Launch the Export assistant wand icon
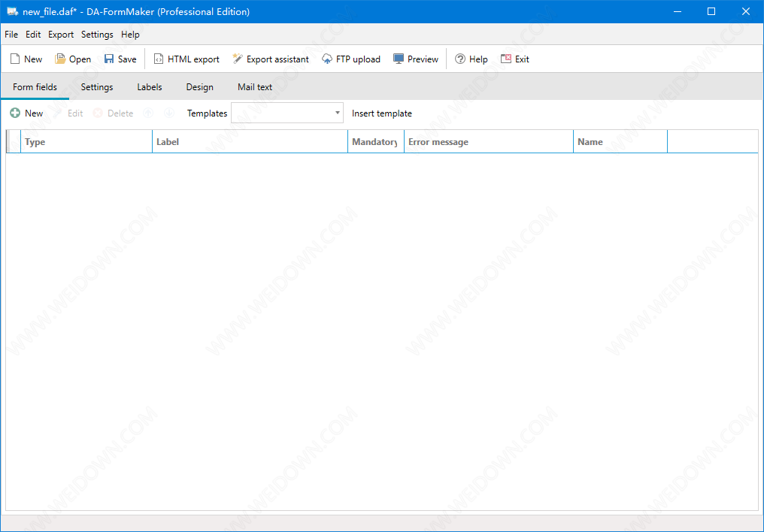Screen dimensions: 764x532 (x=238, y=59)
